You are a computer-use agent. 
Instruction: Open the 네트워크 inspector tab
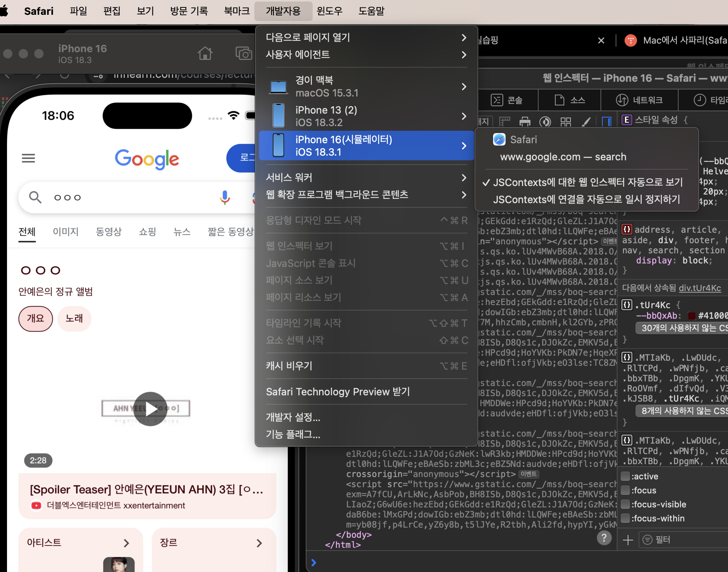(x=640, y=100)
